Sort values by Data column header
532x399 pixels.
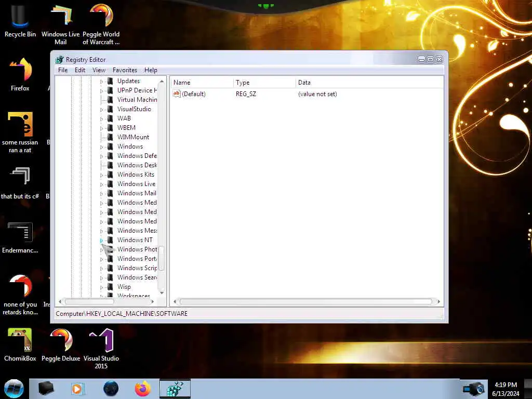pos(369,83)
